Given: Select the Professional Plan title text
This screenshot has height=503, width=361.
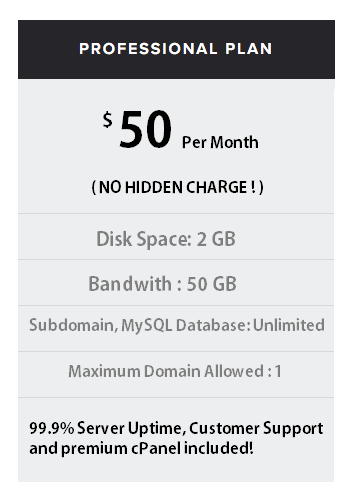Looking at the screenshot, I should (x=176, y=49).
